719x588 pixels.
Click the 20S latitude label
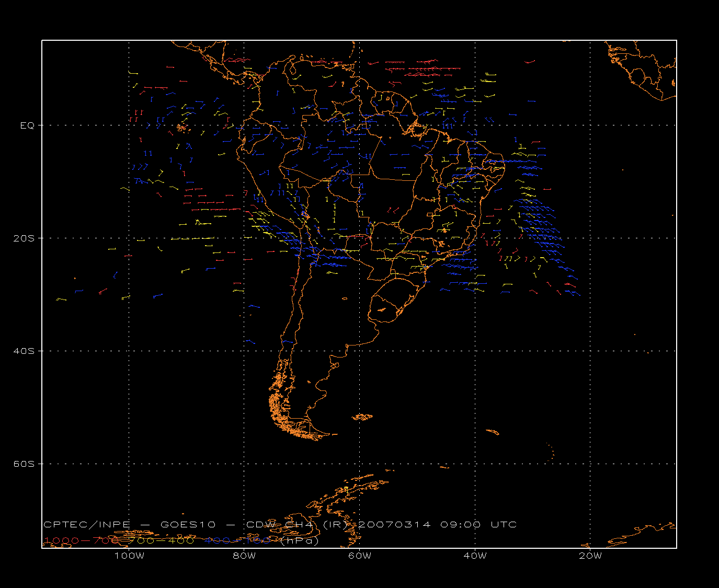(24, 238)
